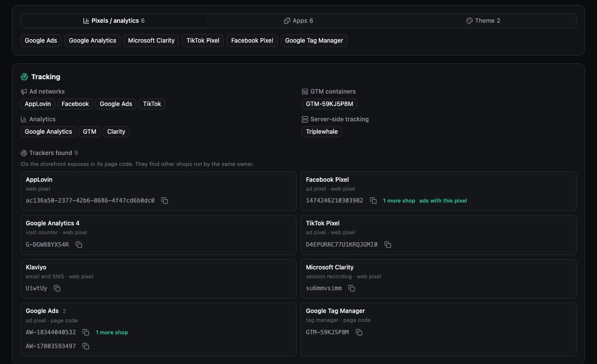Select the ID text UiwtUy

point(37,288)
